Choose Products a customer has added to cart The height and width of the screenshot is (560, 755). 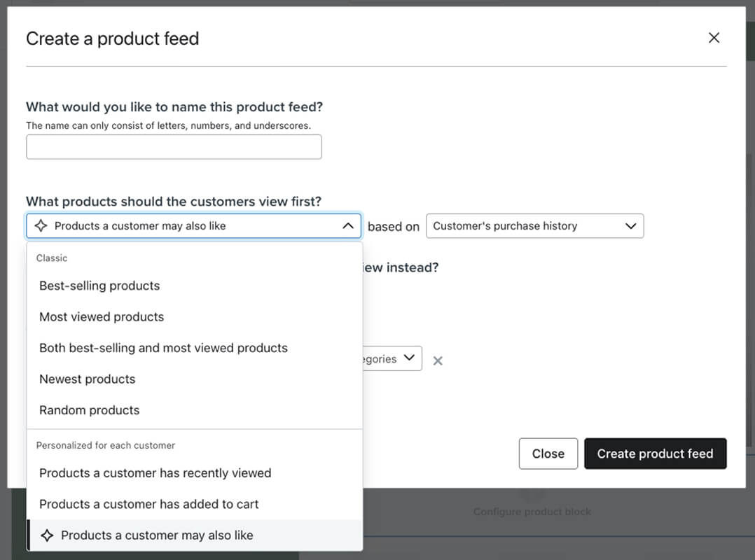[x=148, y=503]
